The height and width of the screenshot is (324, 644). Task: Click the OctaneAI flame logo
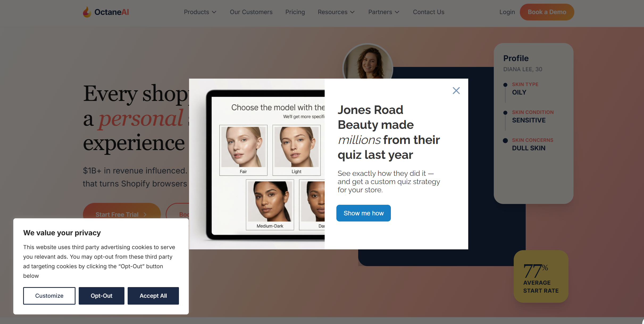coord(87,12)
